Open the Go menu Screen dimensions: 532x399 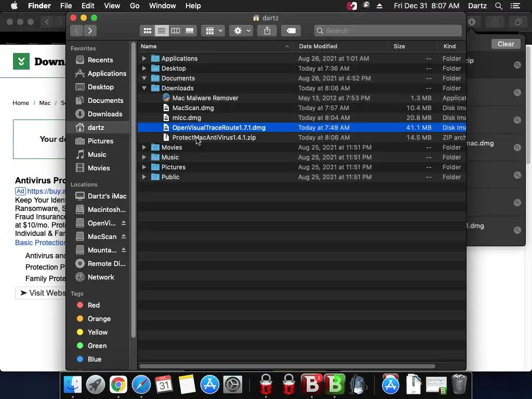(x=135, y=6)
